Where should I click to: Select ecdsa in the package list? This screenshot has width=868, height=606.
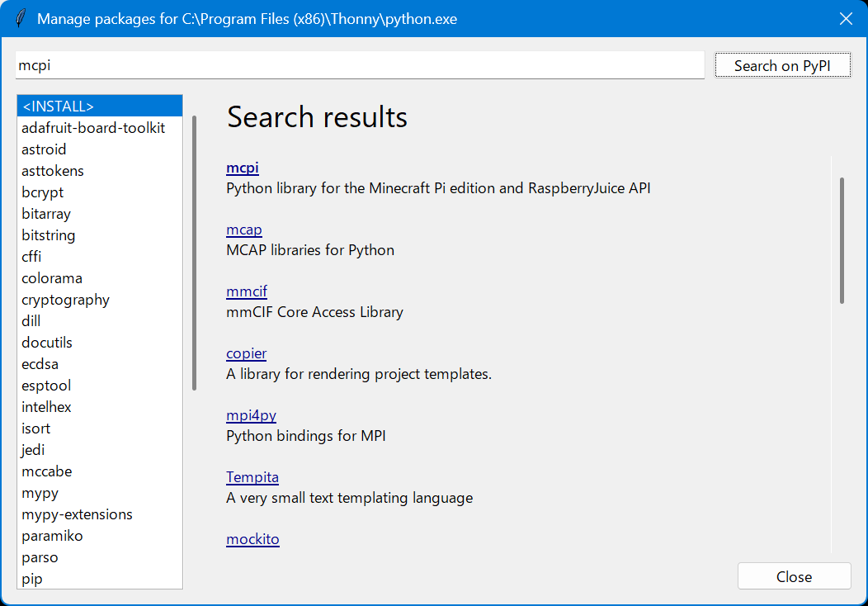(x=100, y=364)
